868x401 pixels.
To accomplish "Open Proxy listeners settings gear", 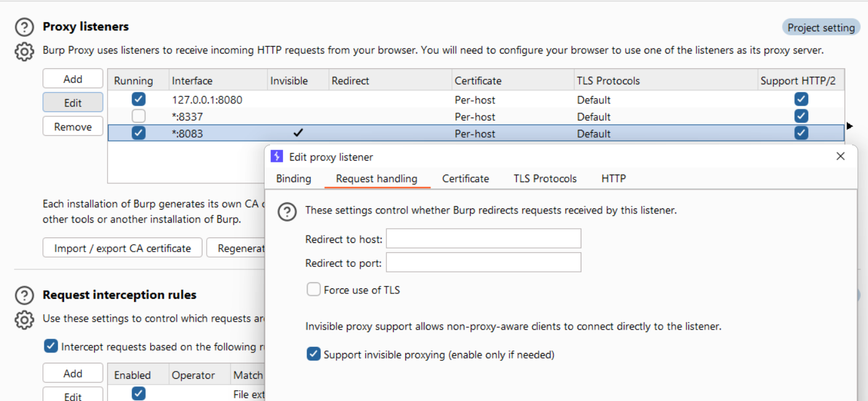I will click(24, 52).
